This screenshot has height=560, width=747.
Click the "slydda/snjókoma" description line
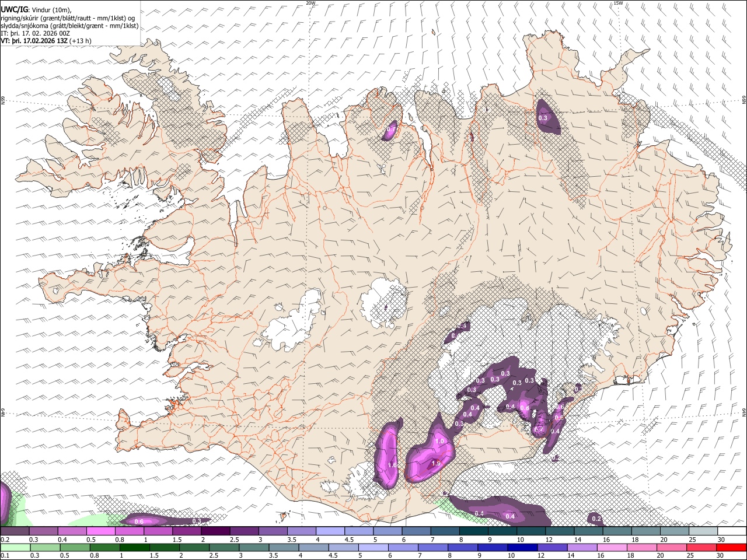click(69, 26)
